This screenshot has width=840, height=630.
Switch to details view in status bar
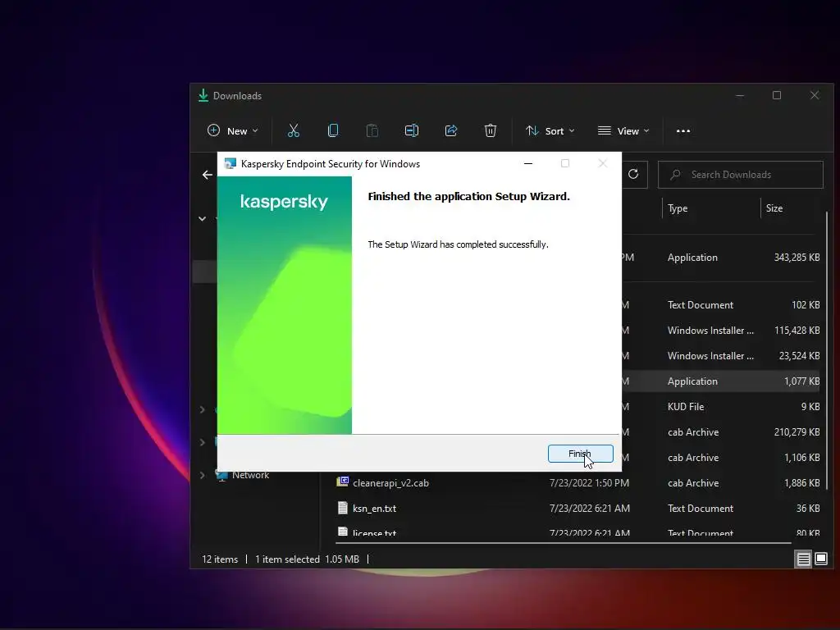(x=804, y=559)
